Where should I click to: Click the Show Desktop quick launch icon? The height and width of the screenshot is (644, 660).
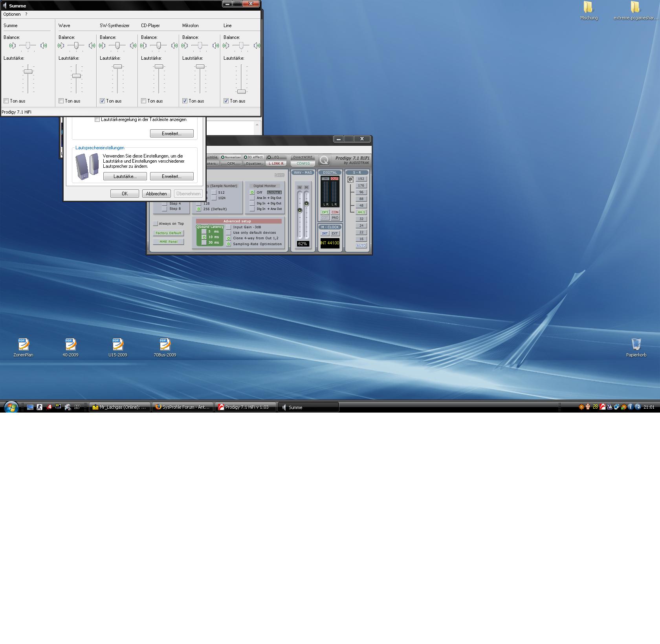tap(30, 407)
